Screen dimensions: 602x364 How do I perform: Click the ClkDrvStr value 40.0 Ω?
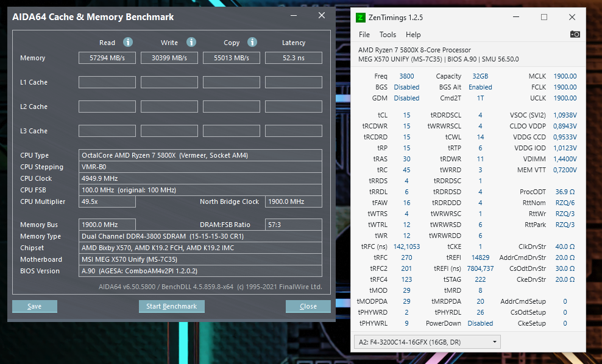click(565, 247)
